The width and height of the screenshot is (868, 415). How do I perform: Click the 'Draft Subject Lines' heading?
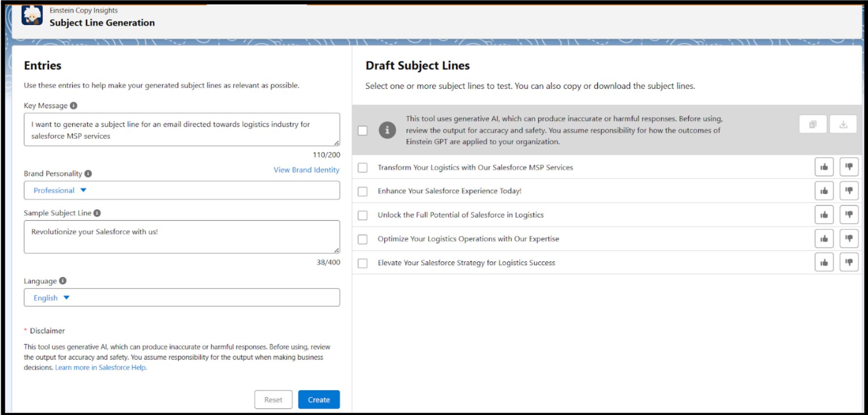418,66
